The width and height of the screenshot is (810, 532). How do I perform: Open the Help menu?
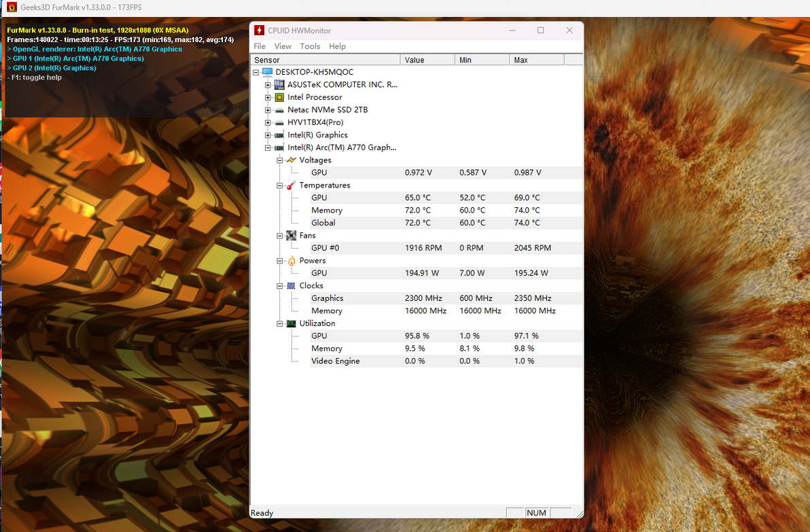337,46
